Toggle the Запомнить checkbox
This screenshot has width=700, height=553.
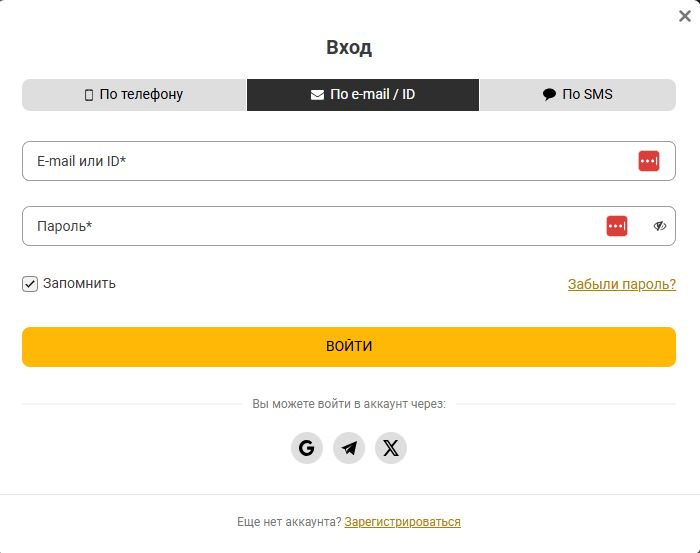(x=30, y=284)
